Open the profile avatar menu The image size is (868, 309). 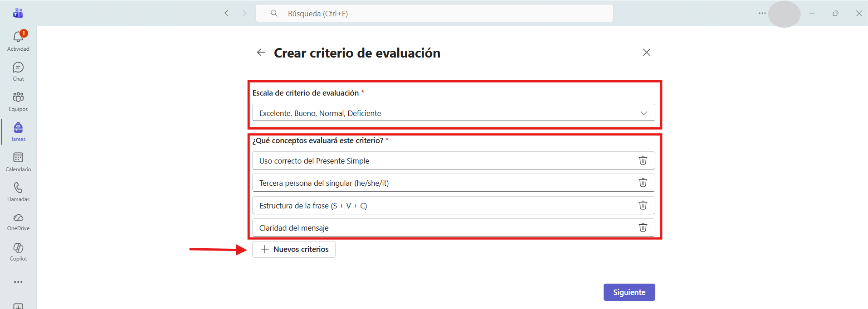[x=784, y=14]
